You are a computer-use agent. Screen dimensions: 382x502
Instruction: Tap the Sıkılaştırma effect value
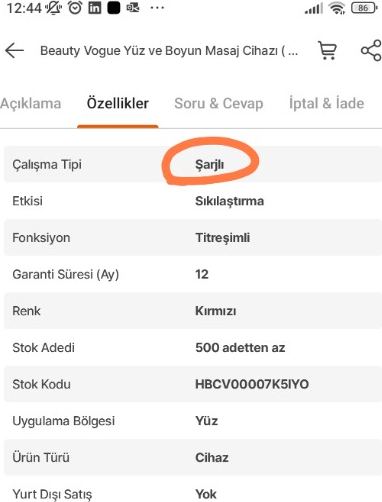(x=229, y=201)
